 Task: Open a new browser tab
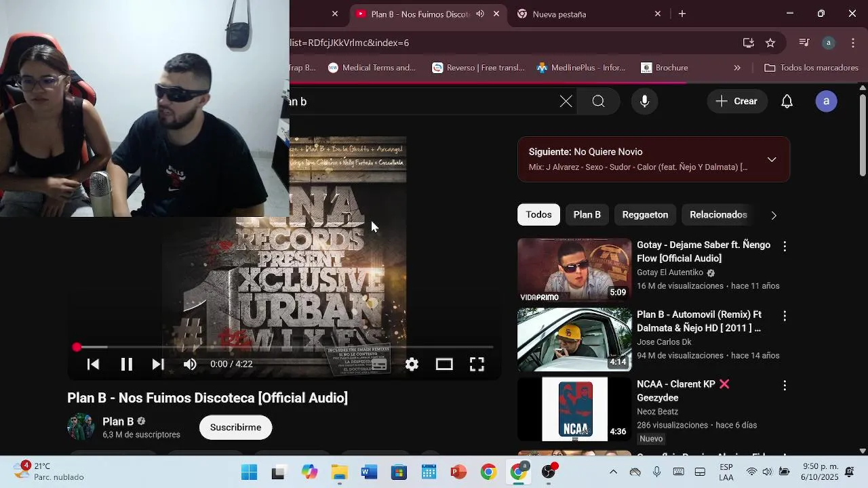[x=682, y=14]
